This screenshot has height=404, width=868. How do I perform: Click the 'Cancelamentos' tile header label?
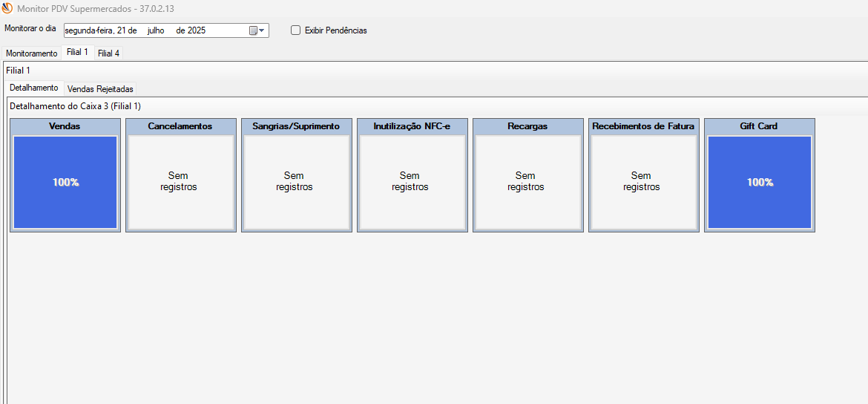(180, 126)
